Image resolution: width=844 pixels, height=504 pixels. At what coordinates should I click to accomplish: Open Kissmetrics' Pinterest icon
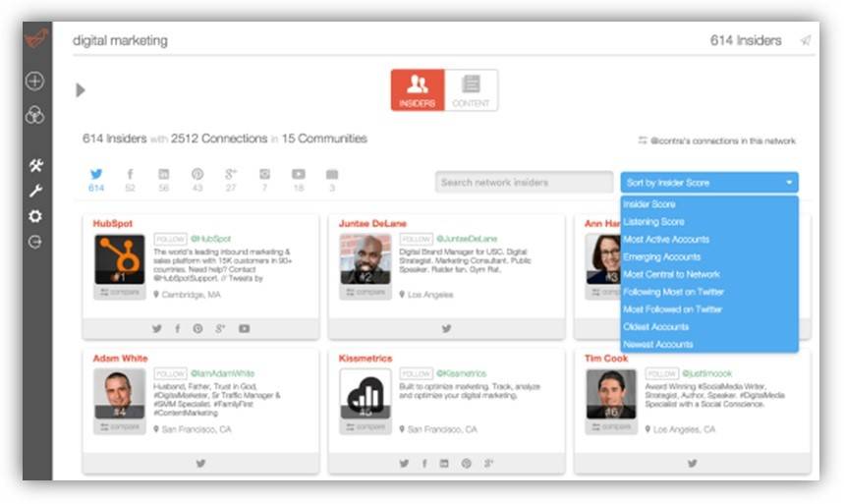[466, 463]
